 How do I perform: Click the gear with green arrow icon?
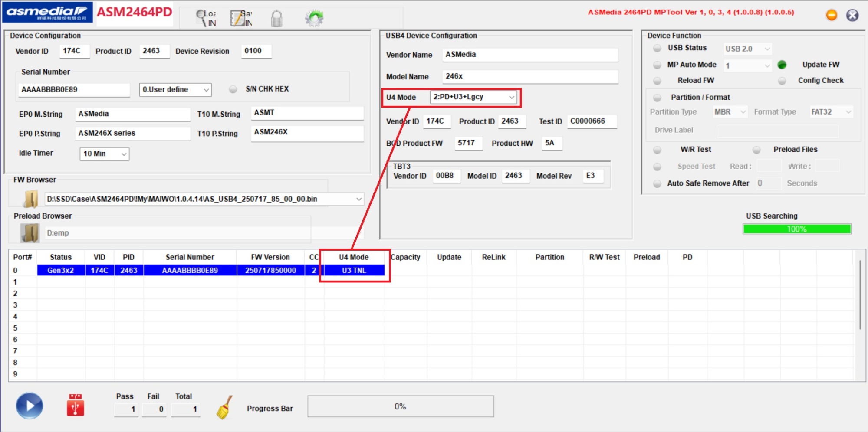click(314, 18)
